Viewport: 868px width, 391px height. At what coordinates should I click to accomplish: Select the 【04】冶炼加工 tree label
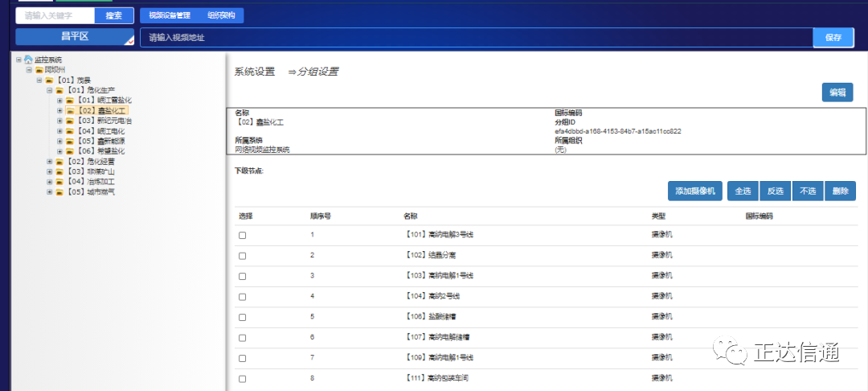(90, 182)
